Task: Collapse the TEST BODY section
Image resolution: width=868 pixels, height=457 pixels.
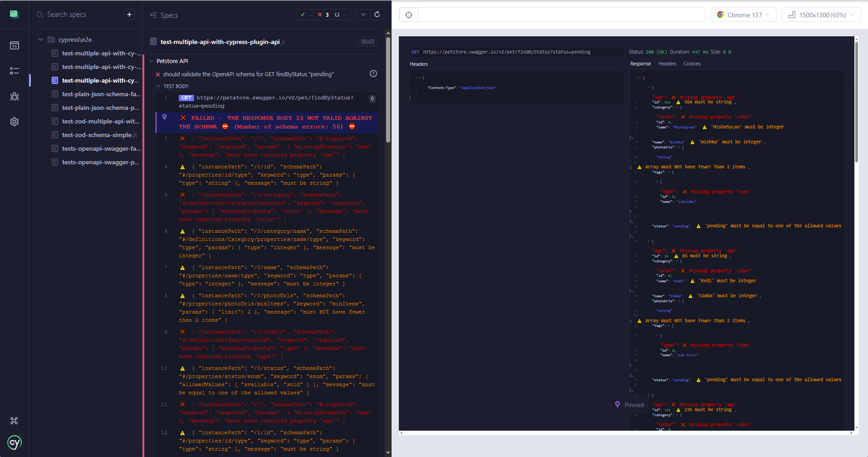Action: (x=158, y=86)
